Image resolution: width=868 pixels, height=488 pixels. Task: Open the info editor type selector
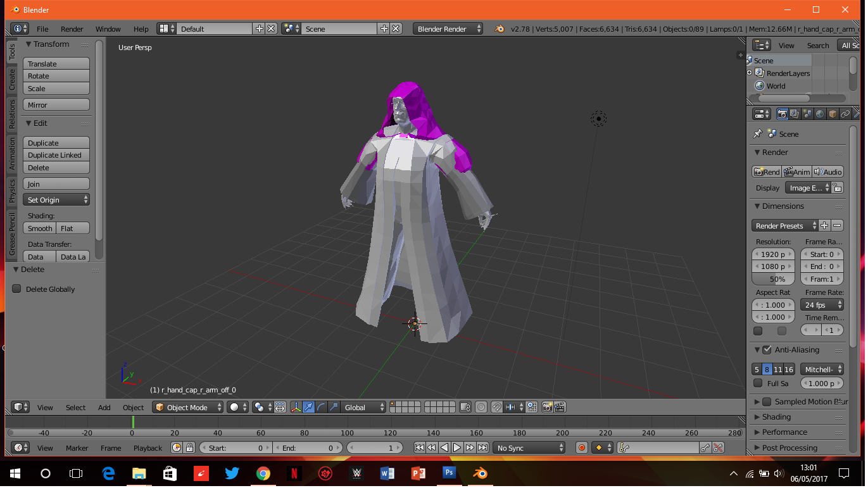pos(20,29)
